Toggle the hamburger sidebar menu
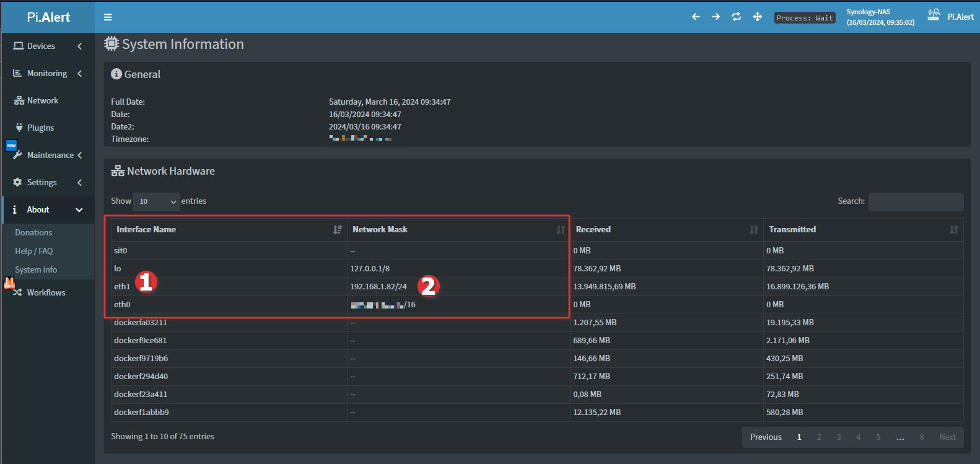Viewport: 980px width, 464px height. (x=108, y=17)
